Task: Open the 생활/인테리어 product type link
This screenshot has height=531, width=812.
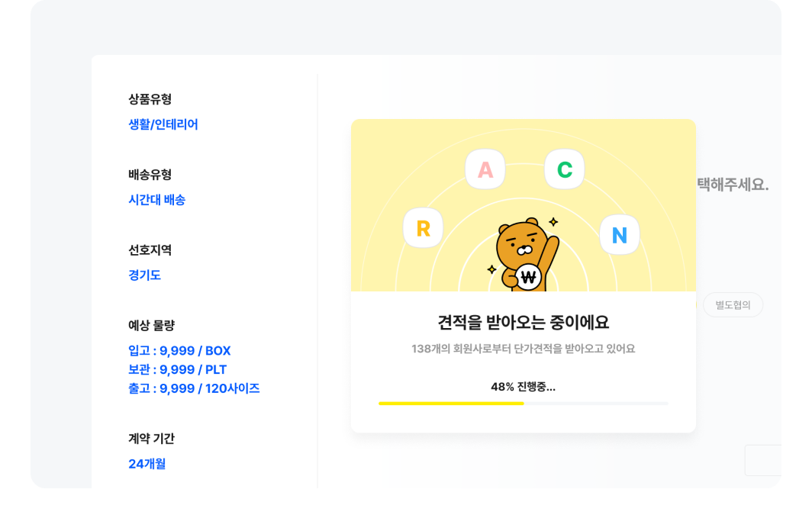Action: (163, 124)
